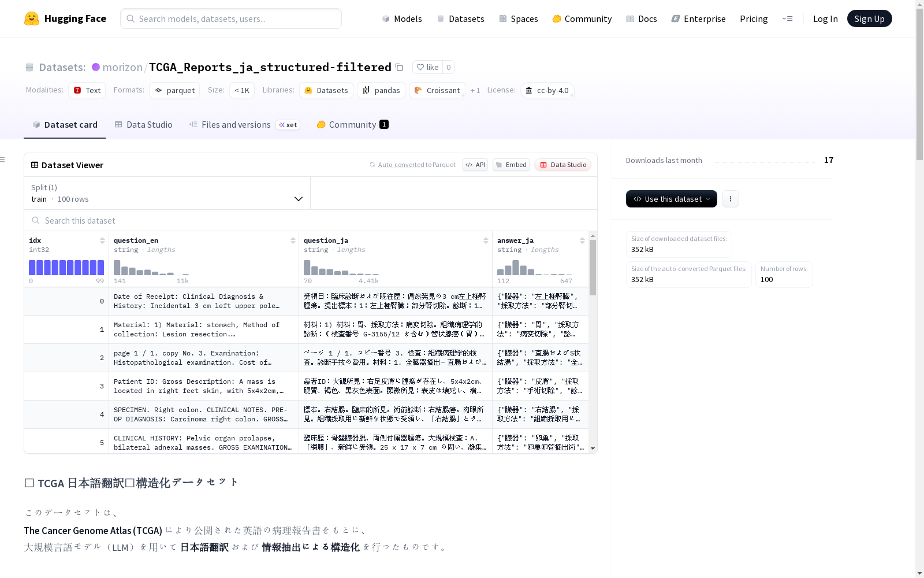Select row 5 'CLINICAL HISTORY: Pelvic organ' cell
924x578 pixels.
click(x=204, y=442)
